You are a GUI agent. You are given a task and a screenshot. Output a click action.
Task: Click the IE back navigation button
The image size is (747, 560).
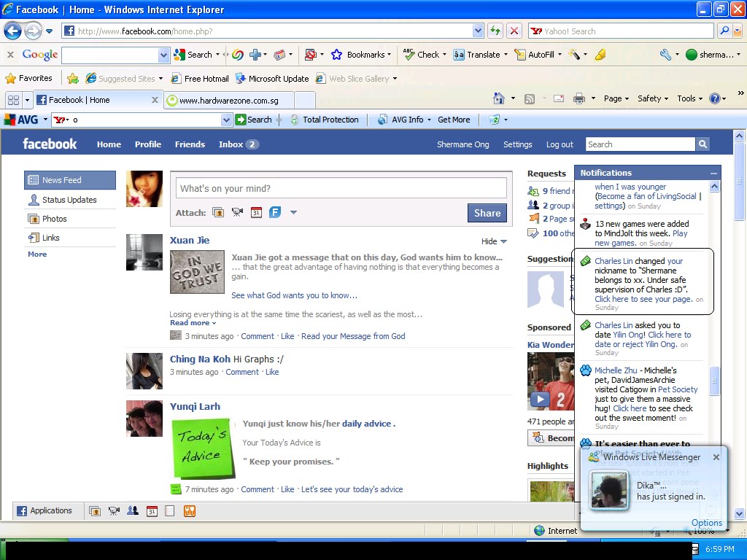coord(13,31)
